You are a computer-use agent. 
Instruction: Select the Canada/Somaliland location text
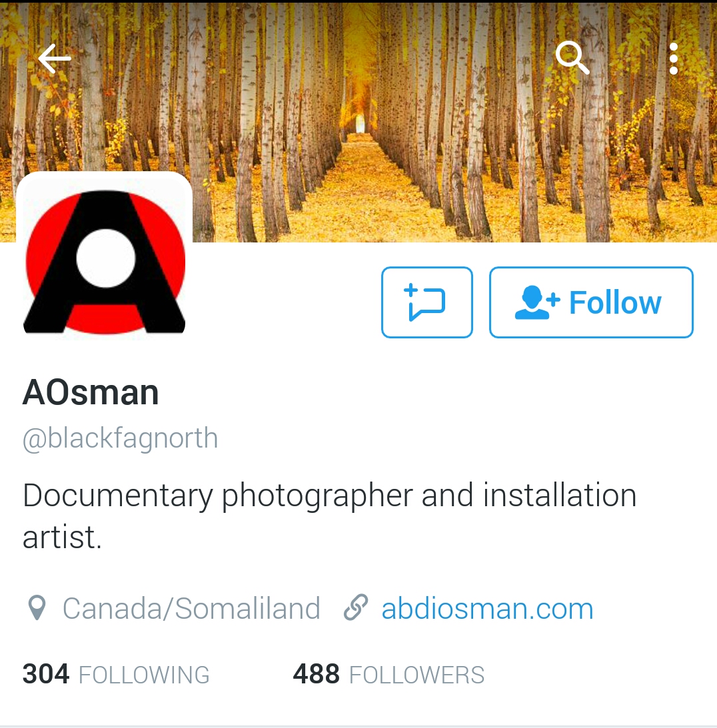tap(191, 608)
